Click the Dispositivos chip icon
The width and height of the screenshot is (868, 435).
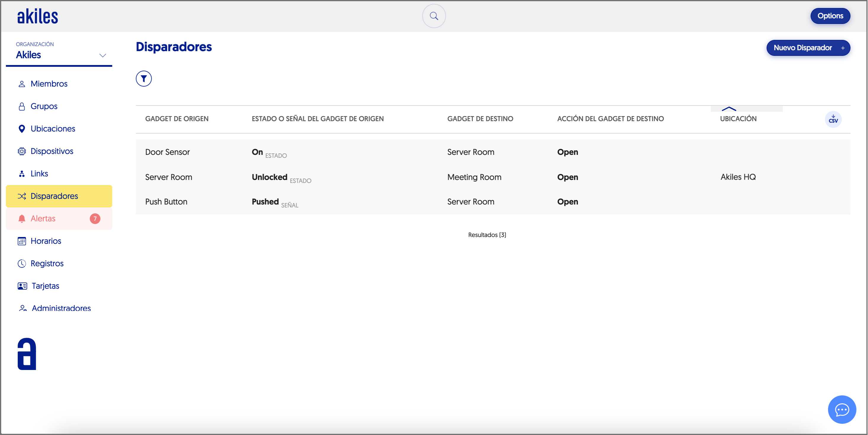pos(22,151)
